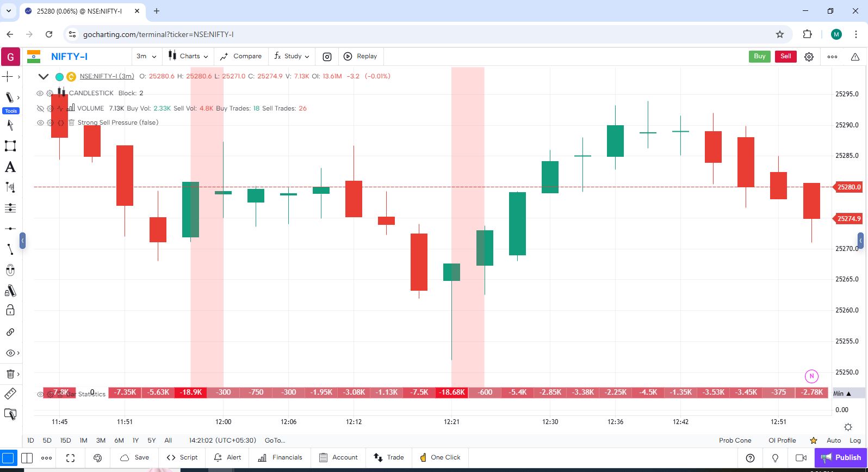Open the Study indicators dropdown
The width and height of the screenshot is (868, 472).
292,56
